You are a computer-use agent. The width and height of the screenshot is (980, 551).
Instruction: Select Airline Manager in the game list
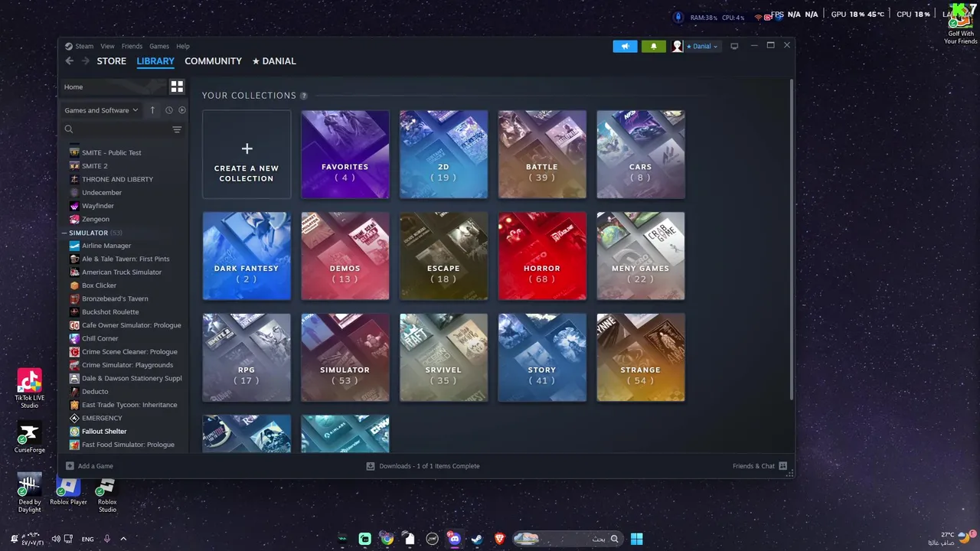point(106,246)
